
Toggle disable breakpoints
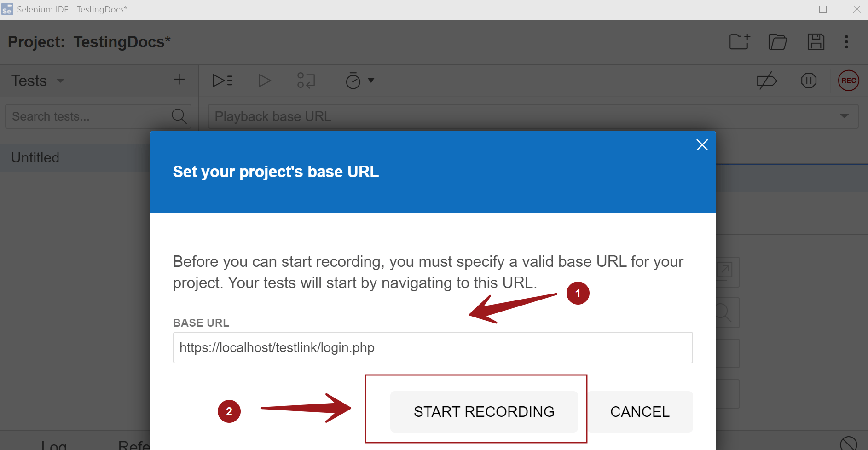[x=767, y=80]
